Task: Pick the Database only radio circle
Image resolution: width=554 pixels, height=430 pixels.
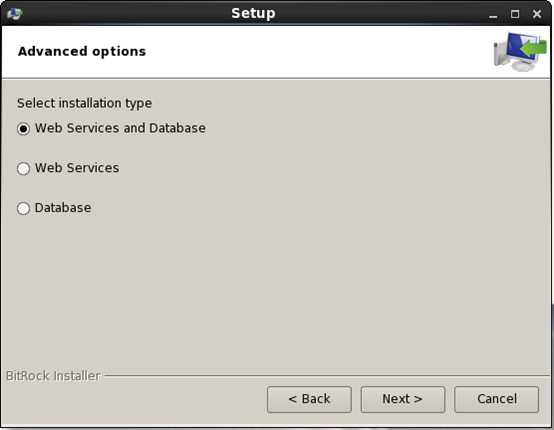Action: (x=23, y=208)
